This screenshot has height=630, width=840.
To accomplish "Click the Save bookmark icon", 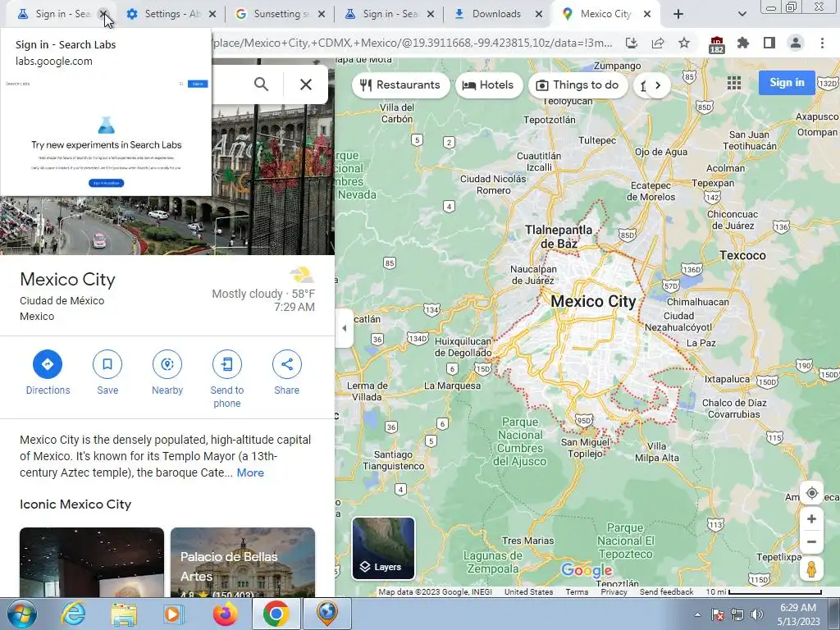I will 107,364.
